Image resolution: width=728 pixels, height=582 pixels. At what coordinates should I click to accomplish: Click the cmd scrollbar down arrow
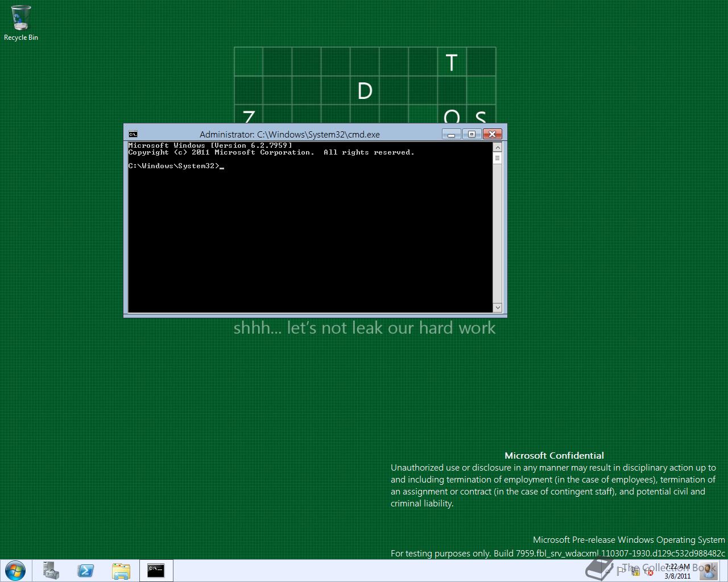[498, 307]
